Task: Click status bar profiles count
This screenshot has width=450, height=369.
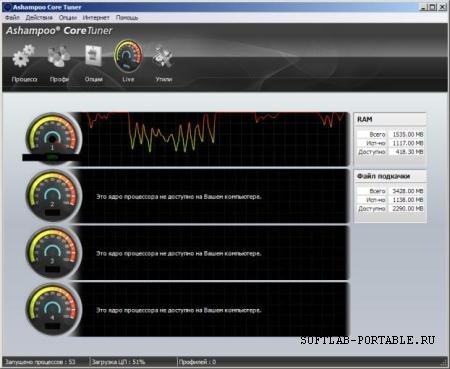Action: tap(197, 362)
